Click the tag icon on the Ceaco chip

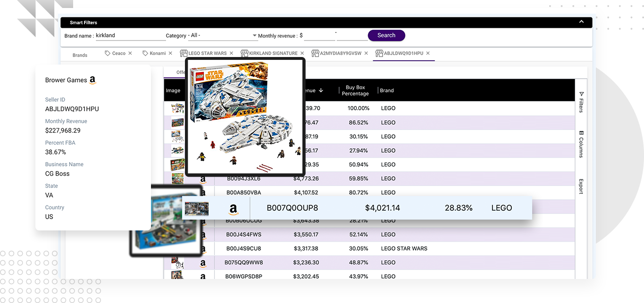tap(107, 53)
